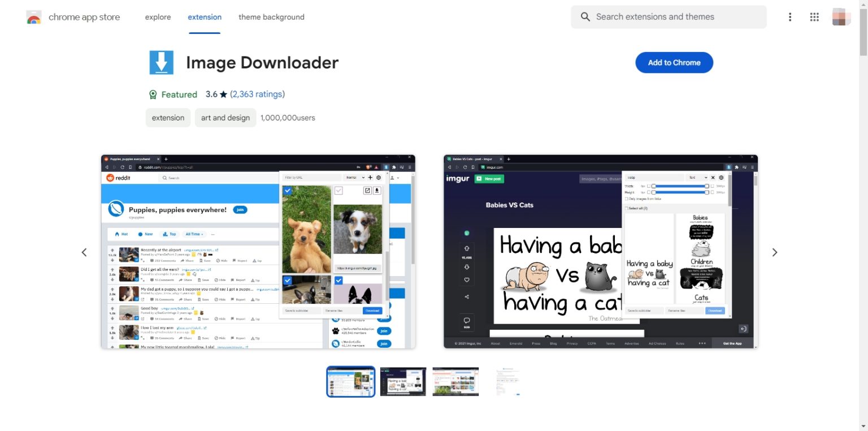
Task: Switch to the explore tab
Action: [157, 17]
